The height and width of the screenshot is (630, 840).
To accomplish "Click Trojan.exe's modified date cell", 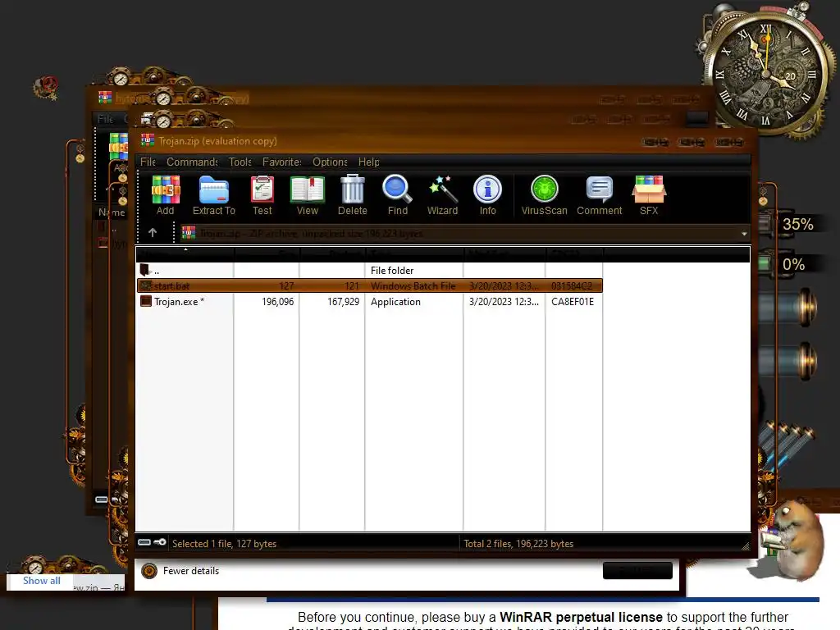I will coord(504,302).
